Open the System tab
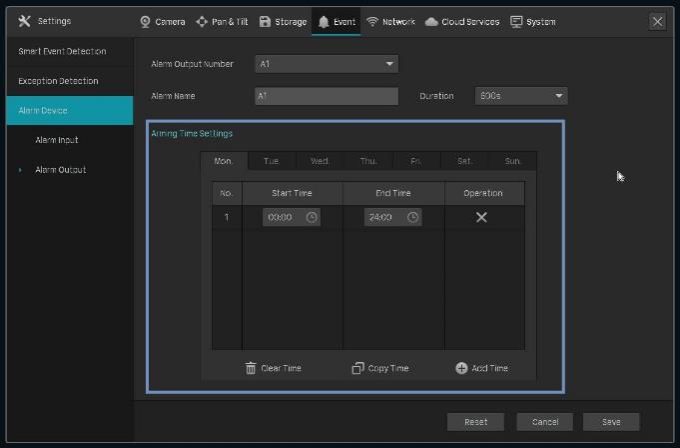This screenshot has width=680, height=448. [533, 21]
